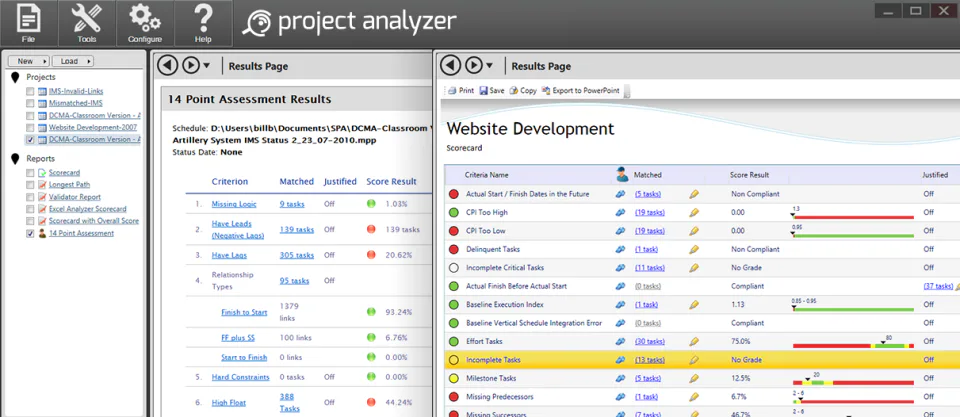Click the Score Result header in 14 Point table
This screenshot has width=960, height=417.
point(391,181)
